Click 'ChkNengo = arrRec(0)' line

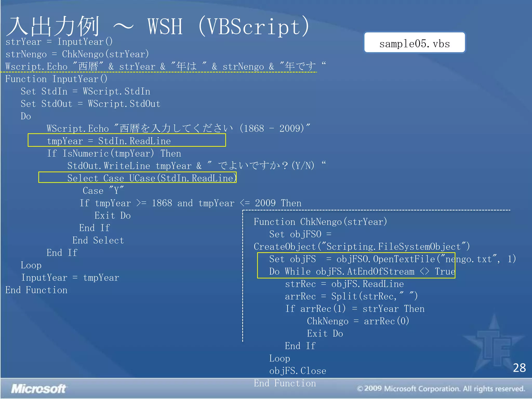click(x=358, y=321)
